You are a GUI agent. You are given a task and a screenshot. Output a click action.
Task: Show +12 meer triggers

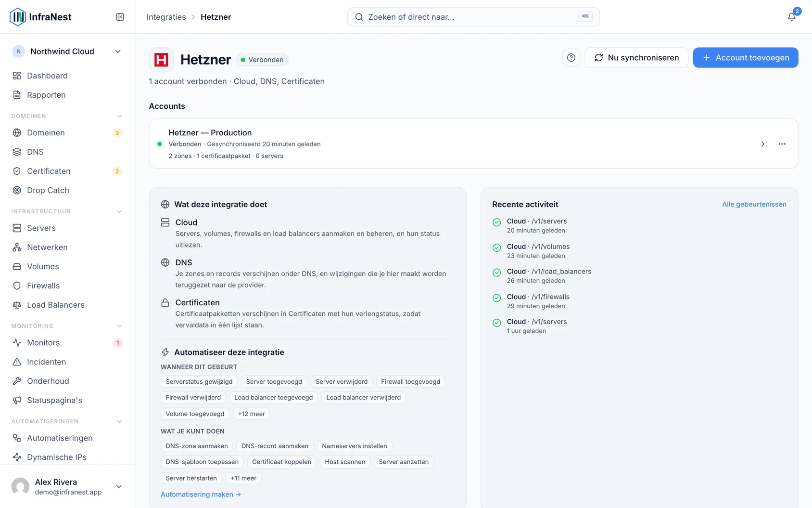point(251,414)
